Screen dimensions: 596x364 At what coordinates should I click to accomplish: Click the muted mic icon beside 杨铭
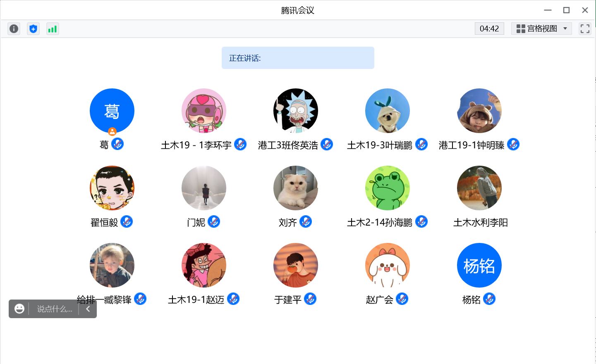coord(489,299)
